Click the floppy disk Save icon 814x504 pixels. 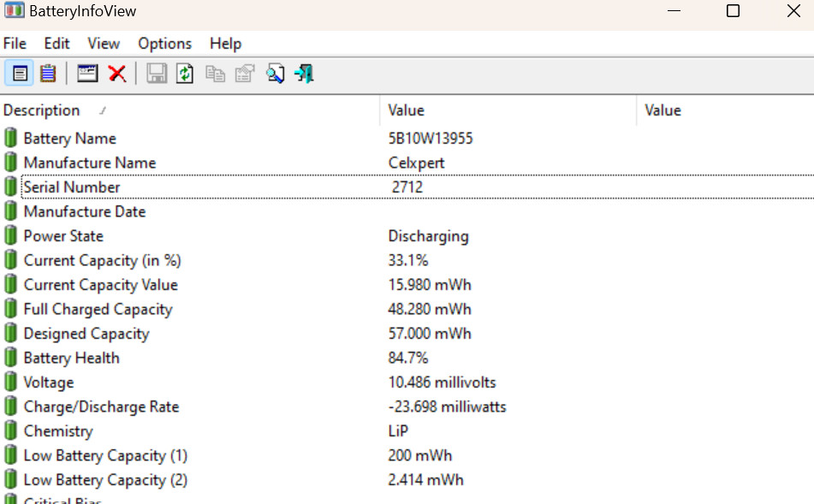point(157,74)
